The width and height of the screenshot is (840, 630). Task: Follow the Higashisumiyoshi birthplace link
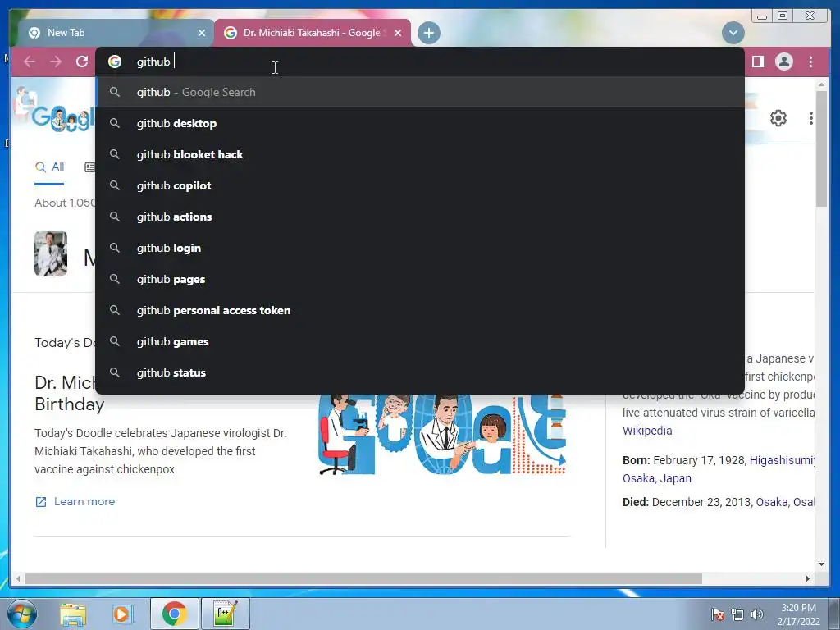(x=782, y=460)
